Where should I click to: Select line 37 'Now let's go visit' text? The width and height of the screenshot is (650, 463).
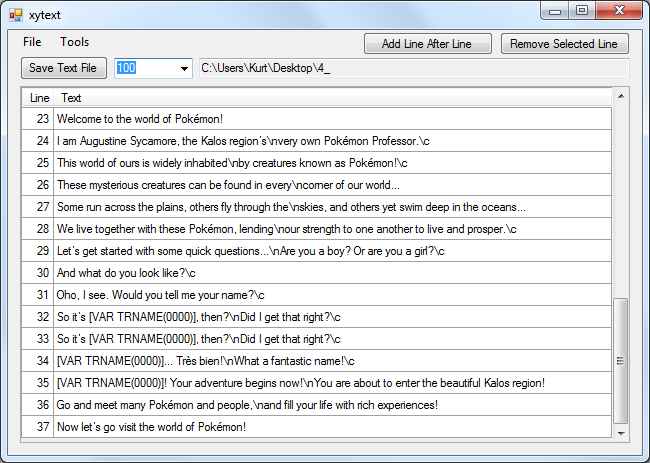click(151, 427)
